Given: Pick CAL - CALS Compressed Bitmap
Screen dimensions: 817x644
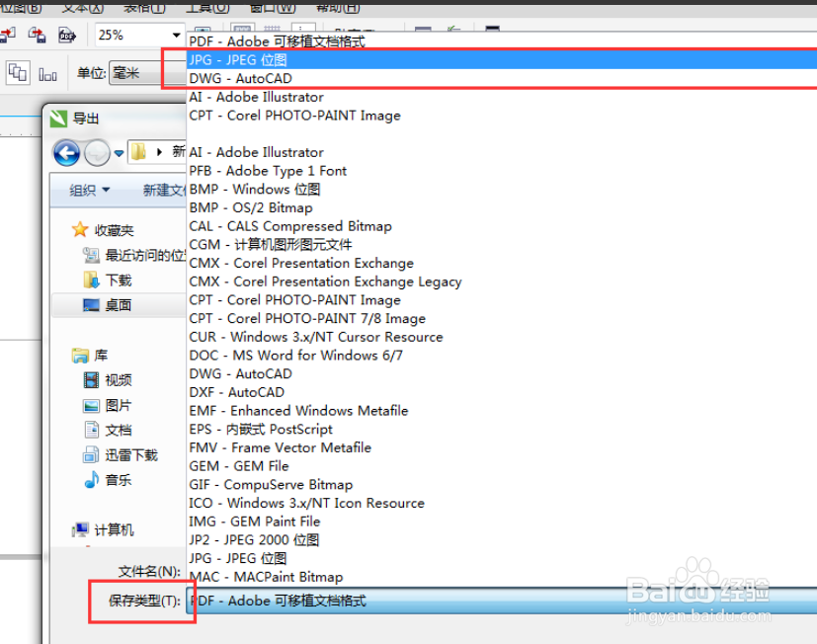Looking at the screenshot, I should pos(290,226).
